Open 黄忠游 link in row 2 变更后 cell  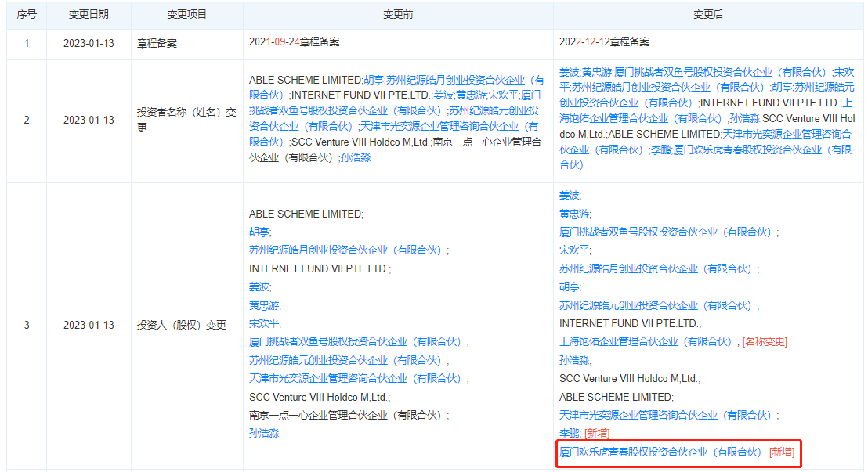point(597,73)
